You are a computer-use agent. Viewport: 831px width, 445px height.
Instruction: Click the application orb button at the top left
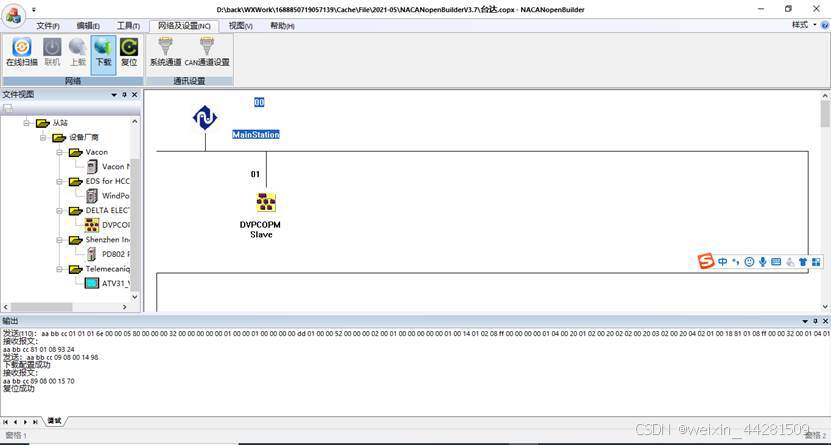click(x=12, y=14)
